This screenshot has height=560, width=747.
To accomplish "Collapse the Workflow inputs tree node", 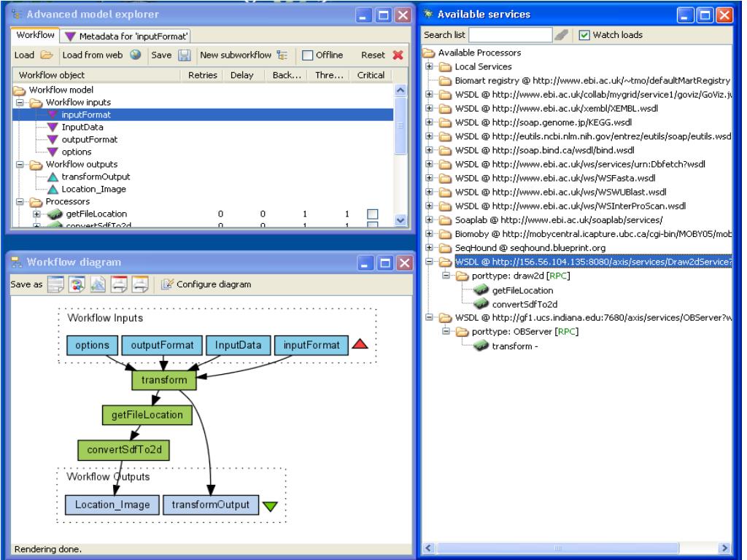I will (x=20, y=102).
